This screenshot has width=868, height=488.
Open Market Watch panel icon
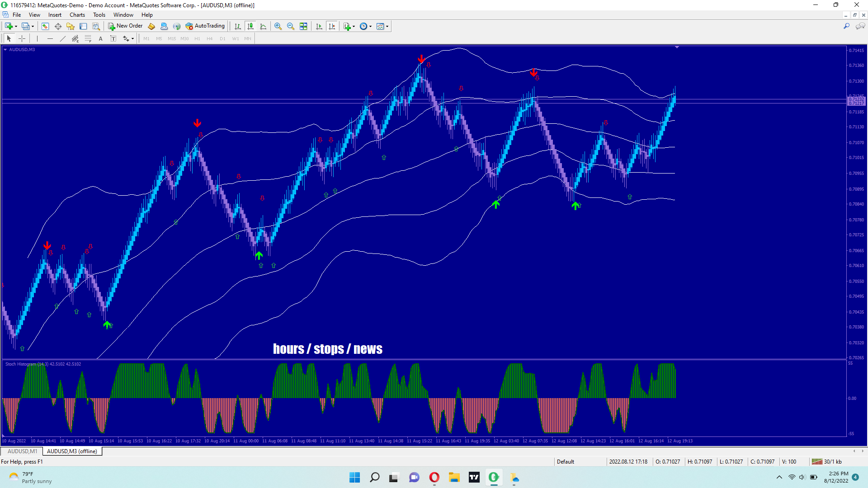pos(45,26)
